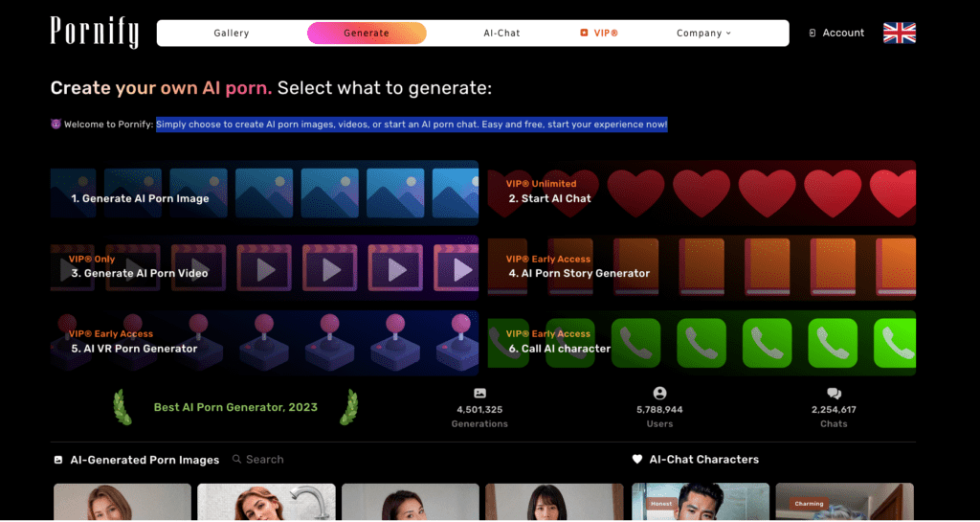Expand the Company dropdown menu

pos(703,34)
